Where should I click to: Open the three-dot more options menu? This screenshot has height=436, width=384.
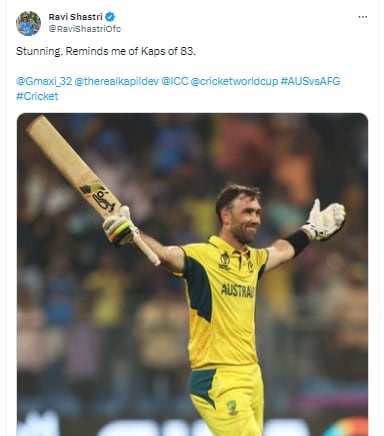tap(363, 17)
